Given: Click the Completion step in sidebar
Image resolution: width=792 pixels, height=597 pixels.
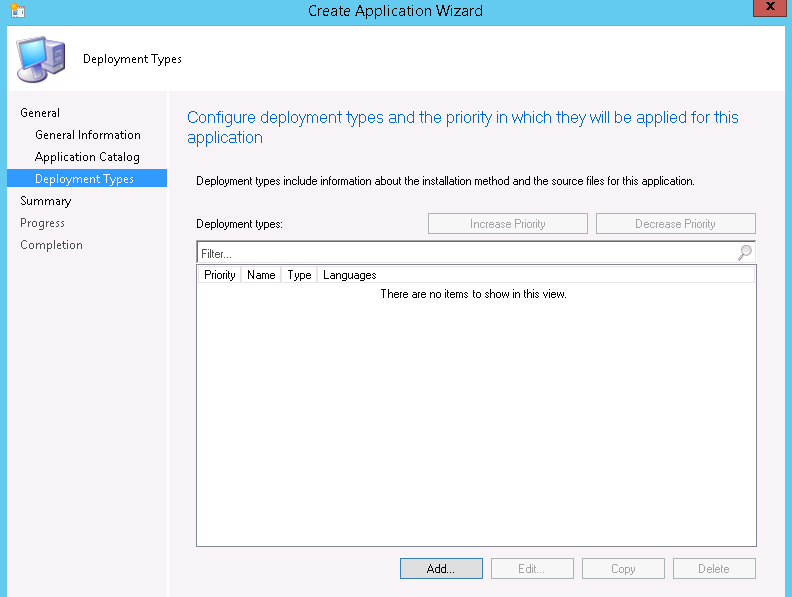Looking at the screenshot, I should 51,245.
